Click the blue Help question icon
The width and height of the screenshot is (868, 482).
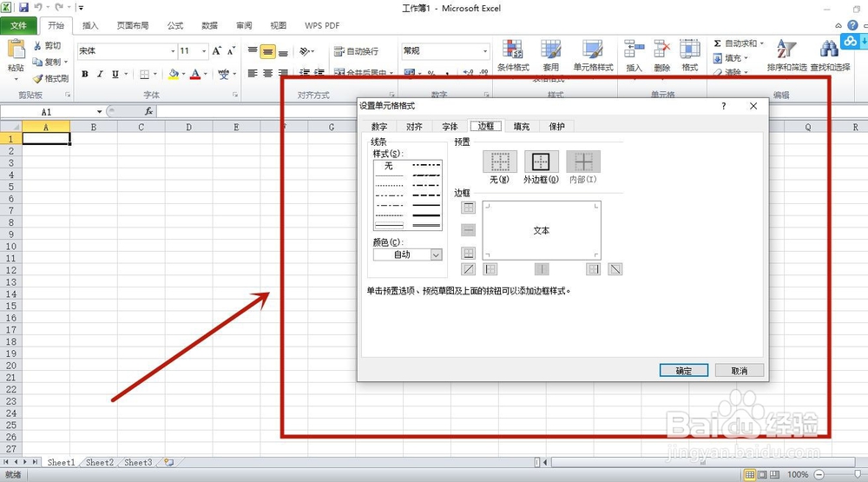(x=853, y=25)
